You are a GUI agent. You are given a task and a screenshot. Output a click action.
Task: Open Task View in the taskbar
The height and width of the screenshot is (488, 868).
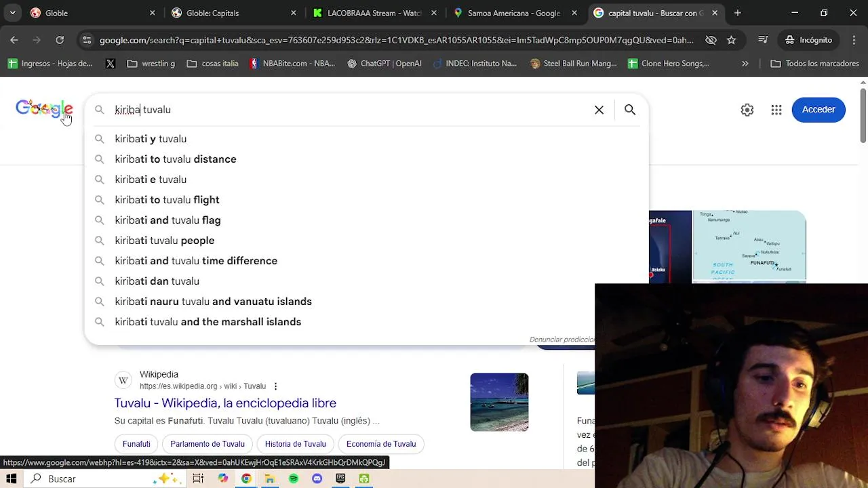(198, 479)
